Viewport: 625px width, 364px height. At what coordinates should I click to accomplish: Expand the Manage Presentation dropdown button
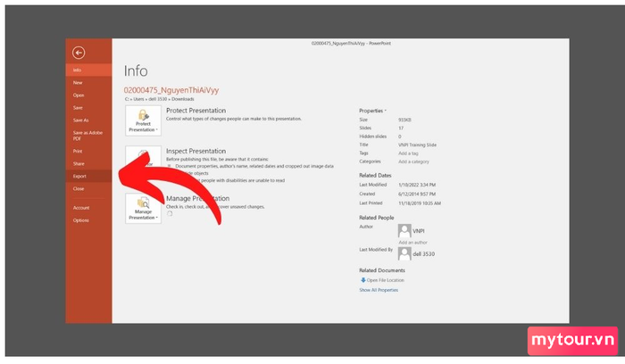(x=143, y=208)
